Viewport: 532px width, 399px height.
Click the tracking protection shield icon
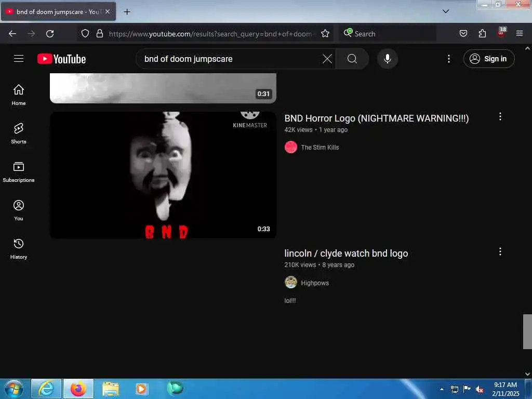(85, 33)
